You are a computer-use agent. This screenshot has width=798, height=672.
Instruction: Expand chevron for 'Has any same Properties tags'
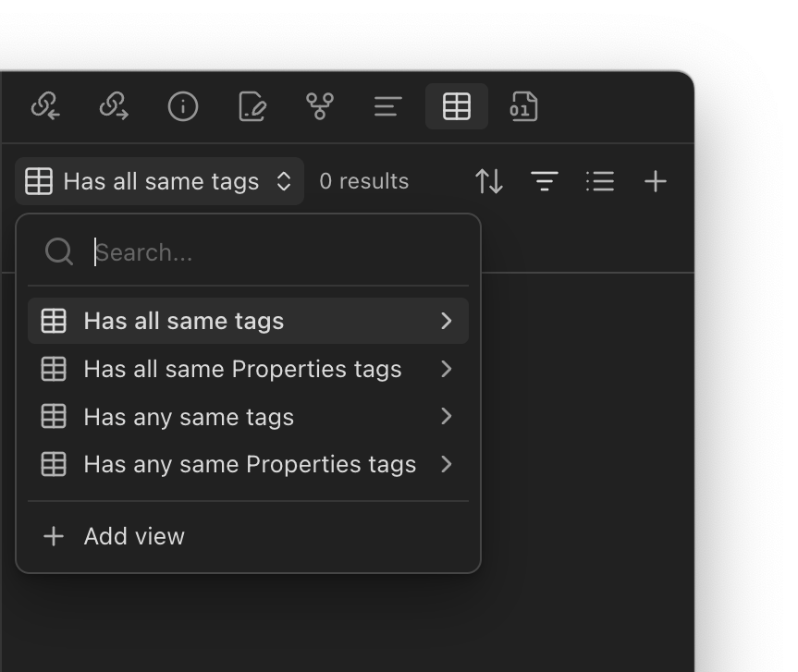447,464
